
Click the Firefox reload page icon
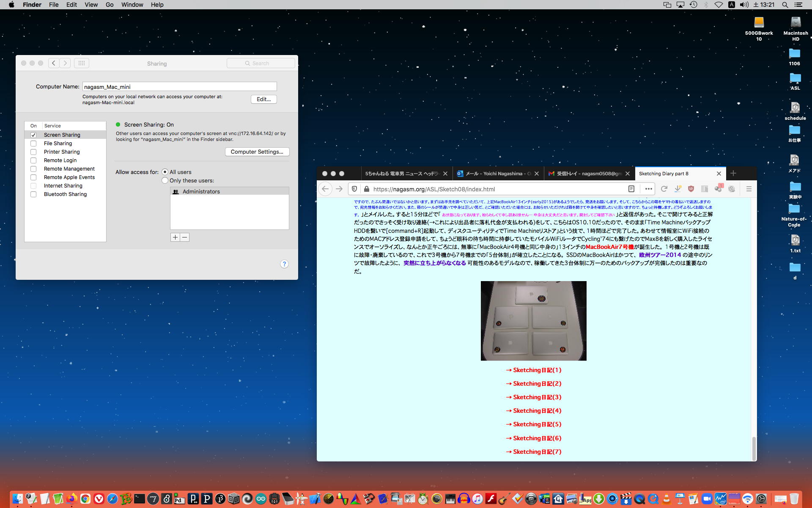(x=664, y=189)
